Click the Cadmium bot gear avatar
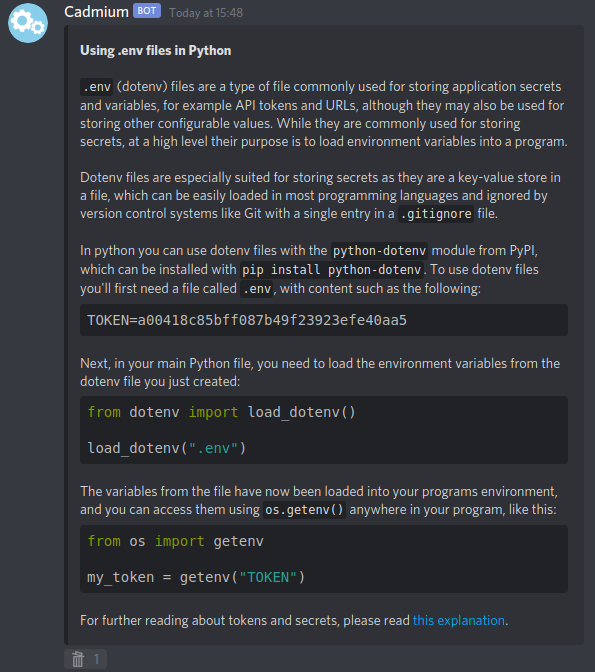The height and width of the screenshot is (672, 595). point(28,23)
